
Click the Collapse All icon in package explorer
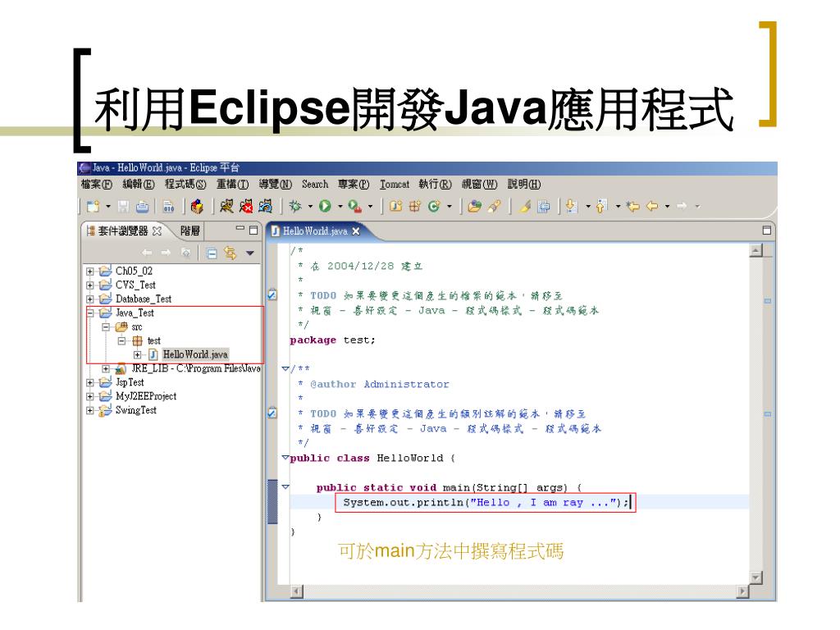coord(212,253)
